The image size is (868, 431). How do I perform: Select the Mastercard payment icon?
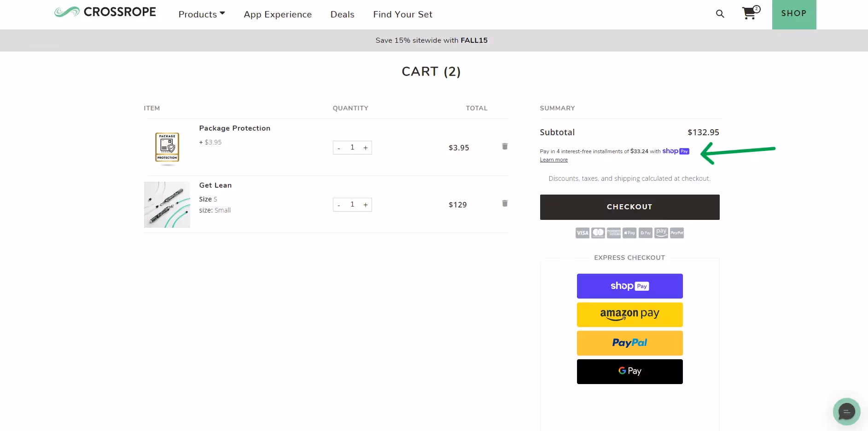point(598,233)
